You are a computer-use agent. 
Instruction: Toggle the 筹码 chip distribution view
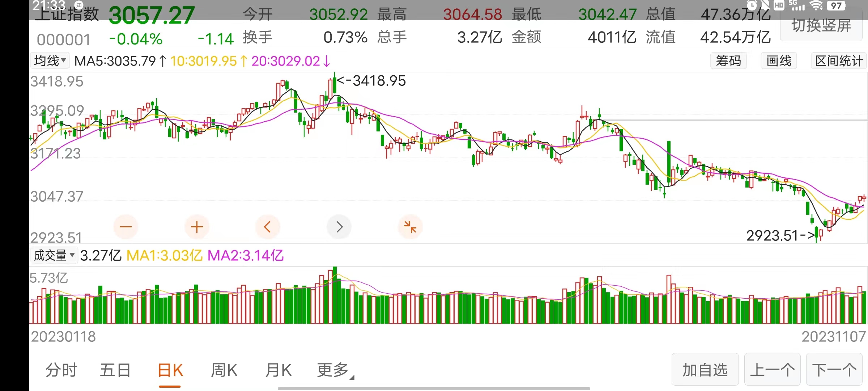[x=728, y=60]
